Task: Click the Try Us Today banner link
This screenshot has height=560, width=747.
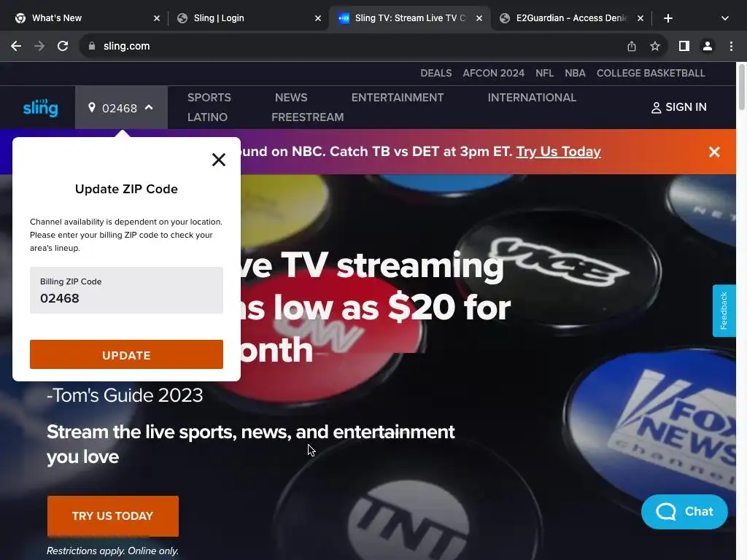Action: (558, 152)
